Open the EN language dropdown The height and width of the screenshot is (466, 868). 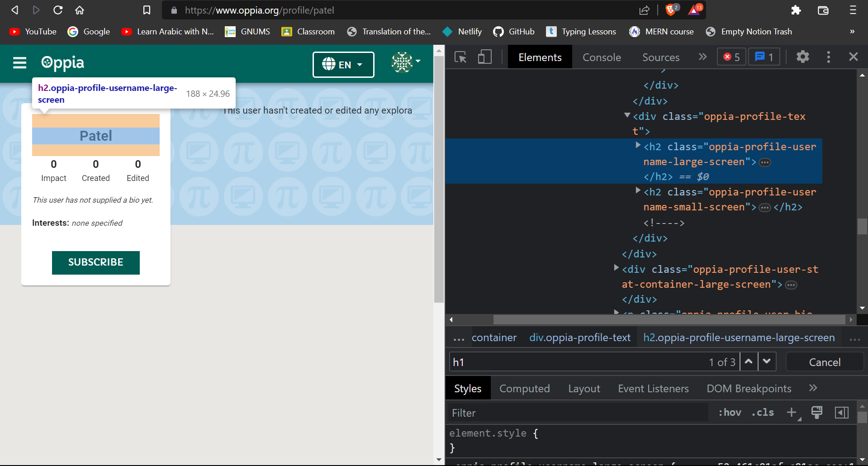pos(343,65)
